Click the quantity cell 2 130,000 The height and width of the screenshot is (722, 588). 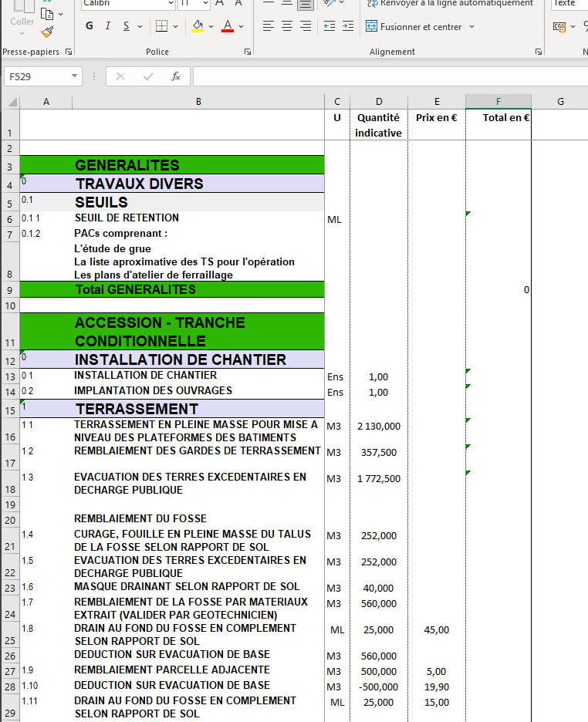[x=378, y=430]
